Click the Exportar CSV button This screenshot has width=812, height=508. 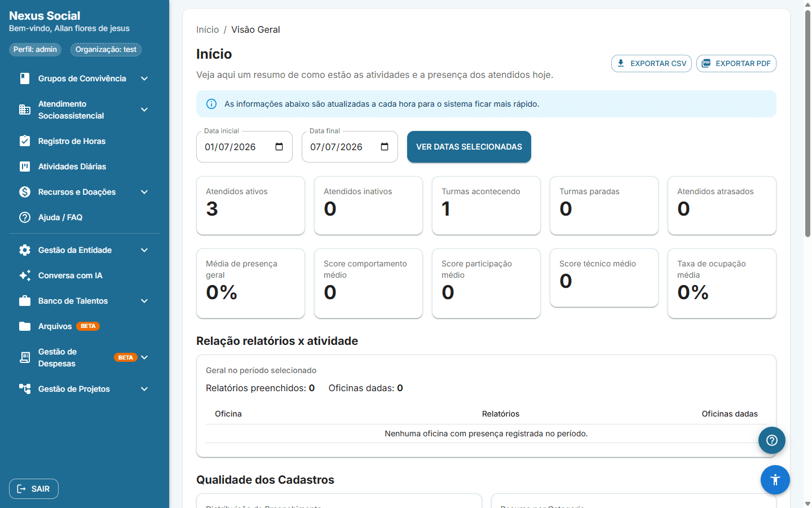tap(651, 63)
